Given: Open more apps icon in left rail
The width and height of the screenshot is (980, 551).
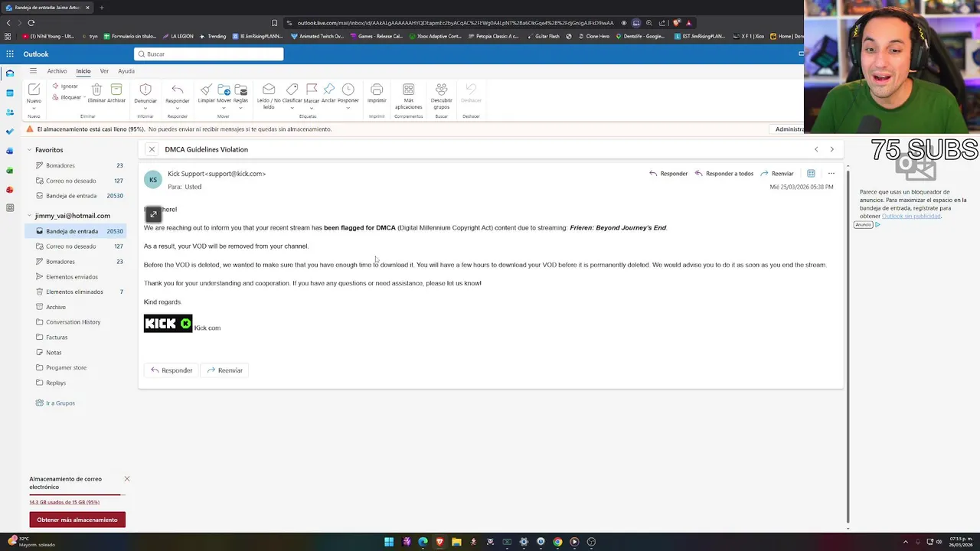Looking at the screenshot, I should (10, 208).
